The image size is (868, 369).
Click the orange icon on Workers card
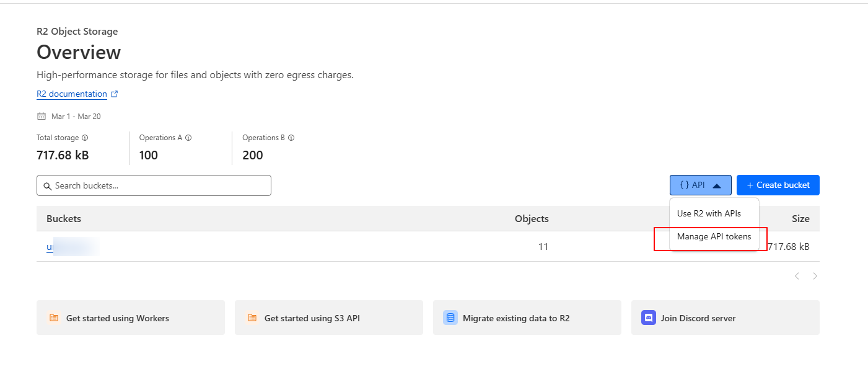tap(54, 318)
